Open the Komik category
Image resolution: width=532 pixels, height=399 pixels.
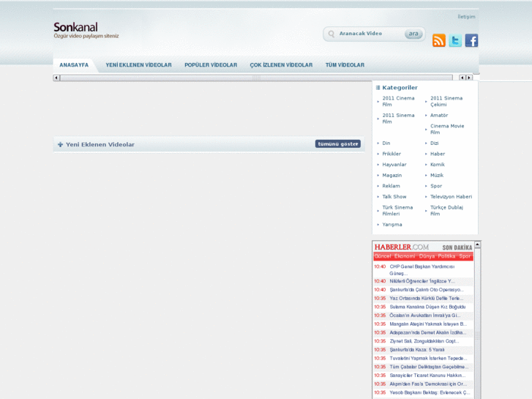coord(438,165)
